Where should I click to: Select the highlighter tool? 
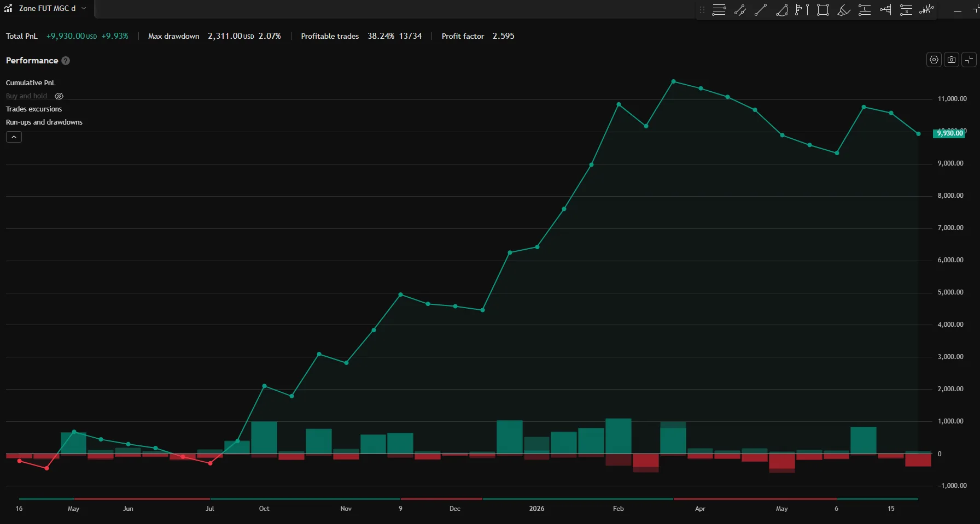click(844, 10)
